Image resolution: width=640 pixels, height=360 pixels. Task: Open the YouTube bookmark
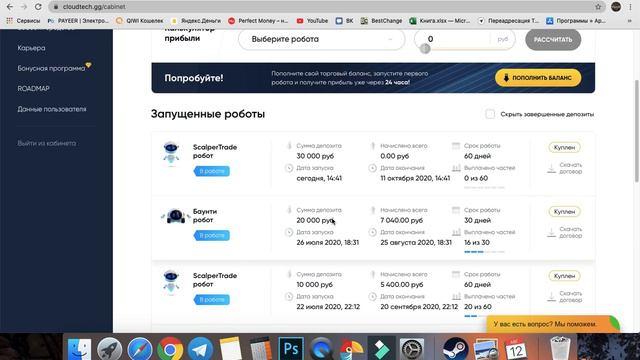[312, 20]
